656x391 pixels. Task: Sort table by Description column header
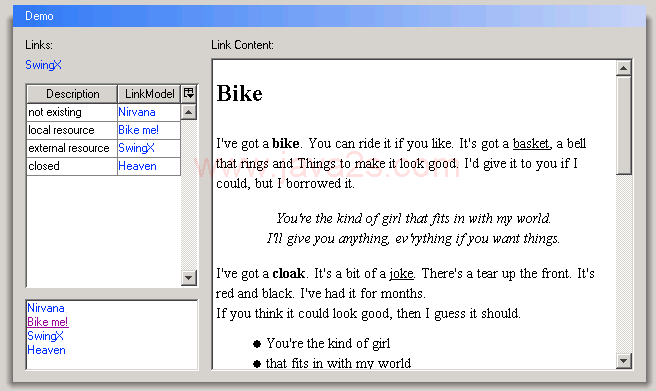click(72, 94)
